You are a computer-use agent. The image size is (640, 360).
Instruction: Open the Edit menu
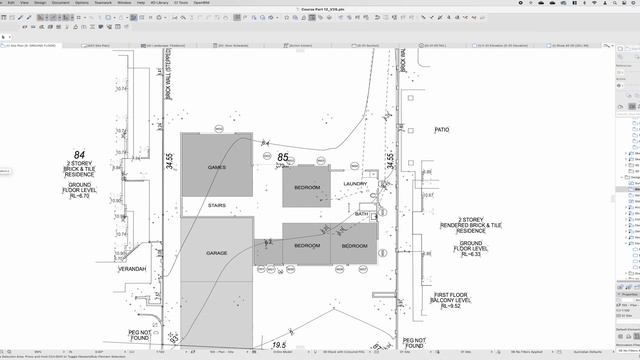(x=11, y=2)
